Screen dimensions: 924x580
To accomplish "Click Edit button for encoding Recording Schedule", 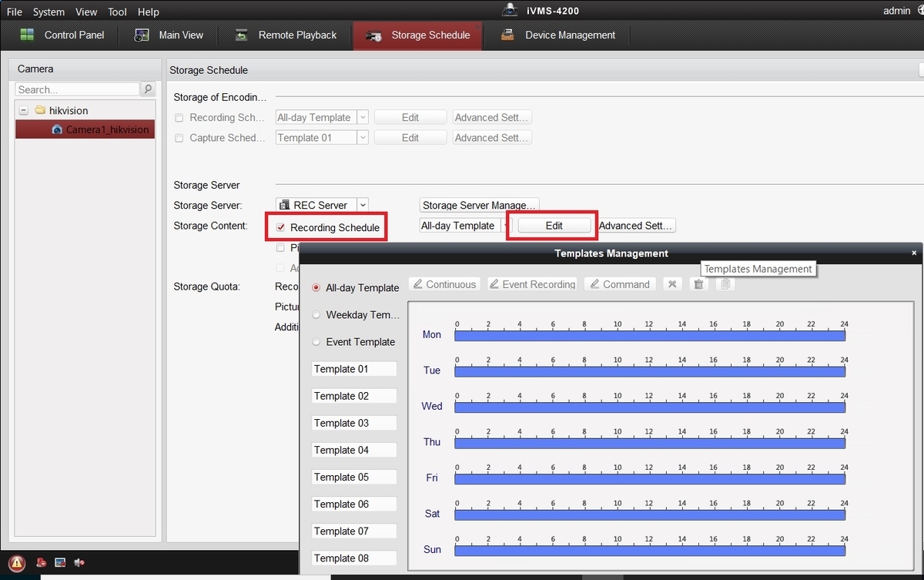I will (x=410, y=118).
